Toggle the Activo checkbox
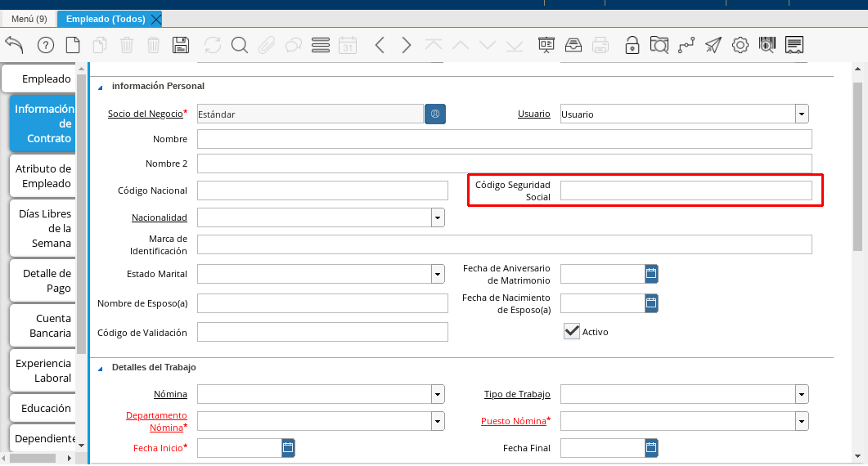Screen dimensions: 868x466 click(x=572, y=331)
